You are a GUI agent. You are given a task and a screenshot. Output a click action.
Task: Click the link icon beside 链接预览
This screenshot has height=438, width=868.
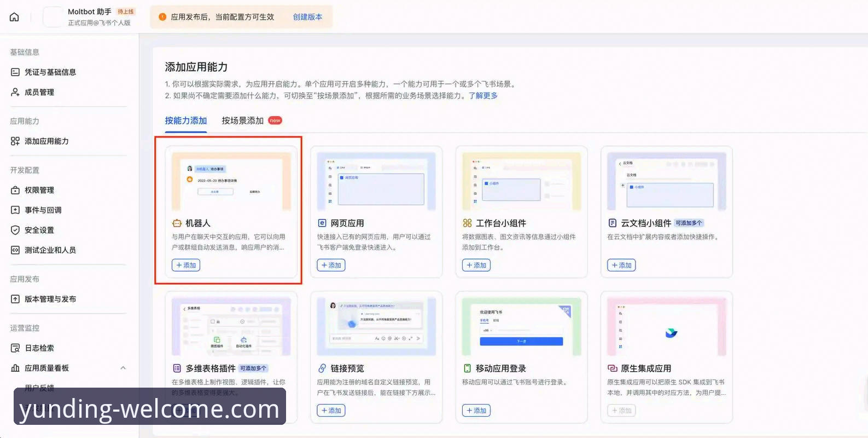(322, 368)
